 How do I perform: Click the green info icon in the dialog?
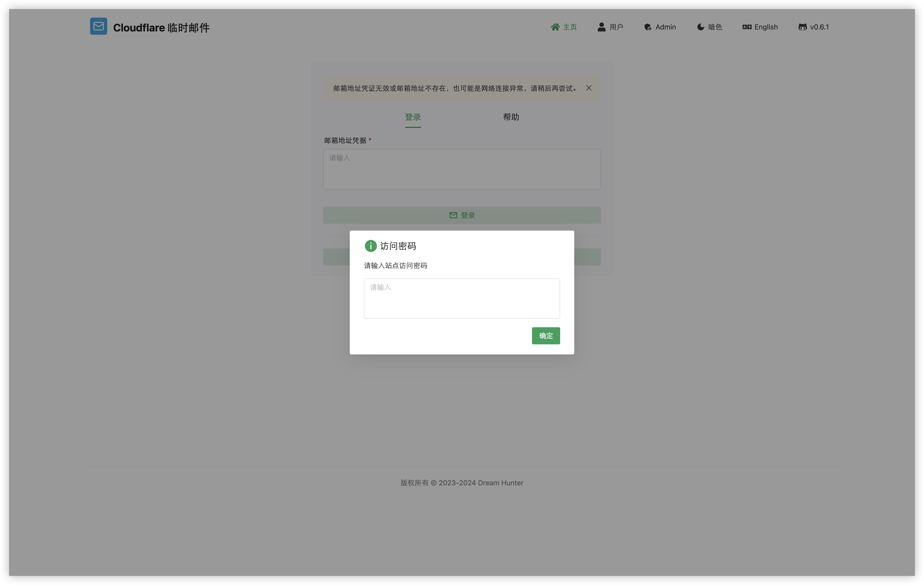point(371,246)
